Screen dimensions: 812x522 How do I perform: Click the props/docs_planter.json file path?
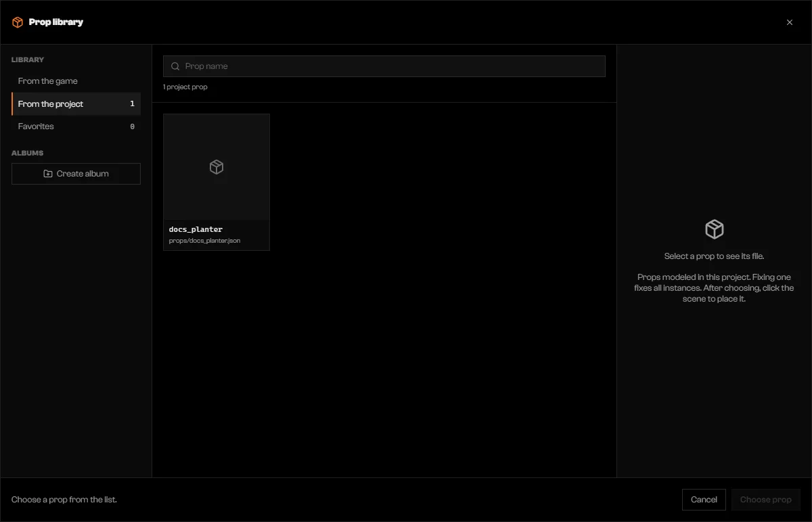[204, 241]
